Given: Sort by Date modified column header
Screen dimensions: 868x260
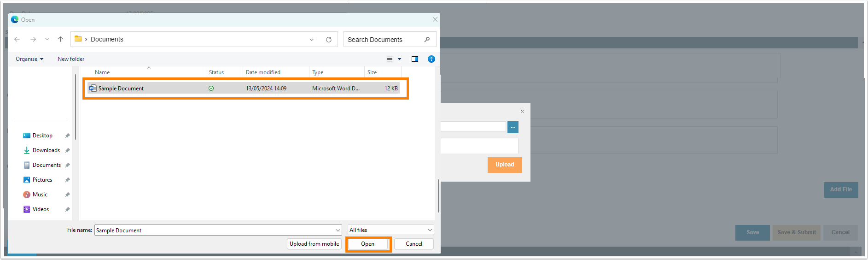Looking at the screenshot, I should click(x=263, y=72).
